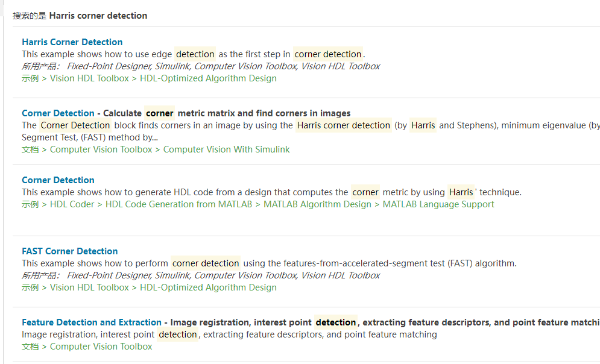Open Feature Detection and Extraction result title
600x364 pixels.
(92, 322)
